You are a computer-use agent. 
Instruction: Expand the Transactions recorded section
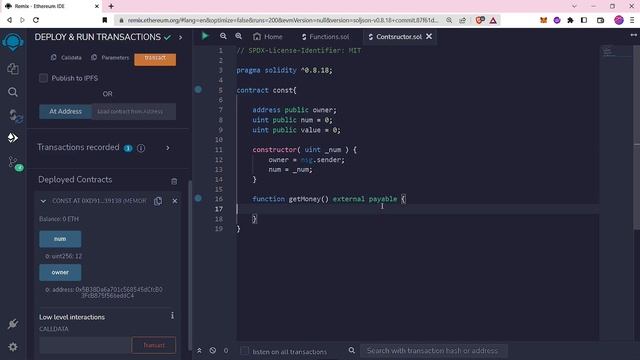168,148
